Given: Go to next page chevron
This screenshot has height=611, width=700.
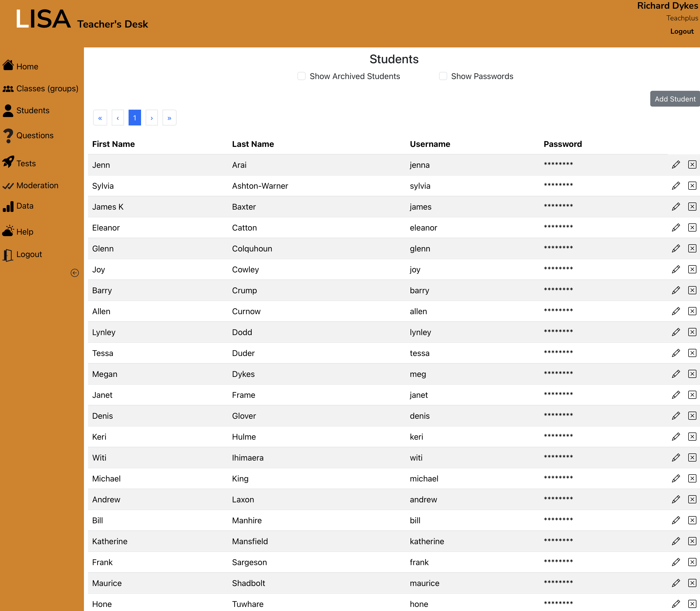Looking at the screenshot, I should [x=152, y=118].
